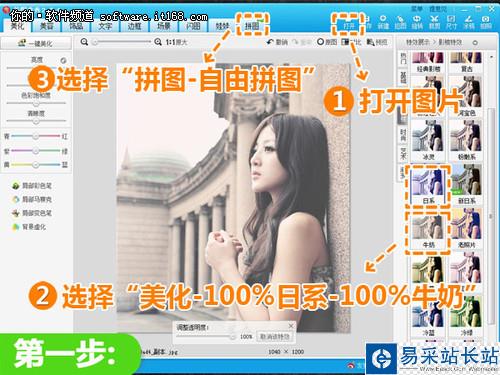This screenshot has height=375, width=500.
Task: Apply the 复古 effect thumbnail
Action: pyautogui.click(x=466, y=62)
